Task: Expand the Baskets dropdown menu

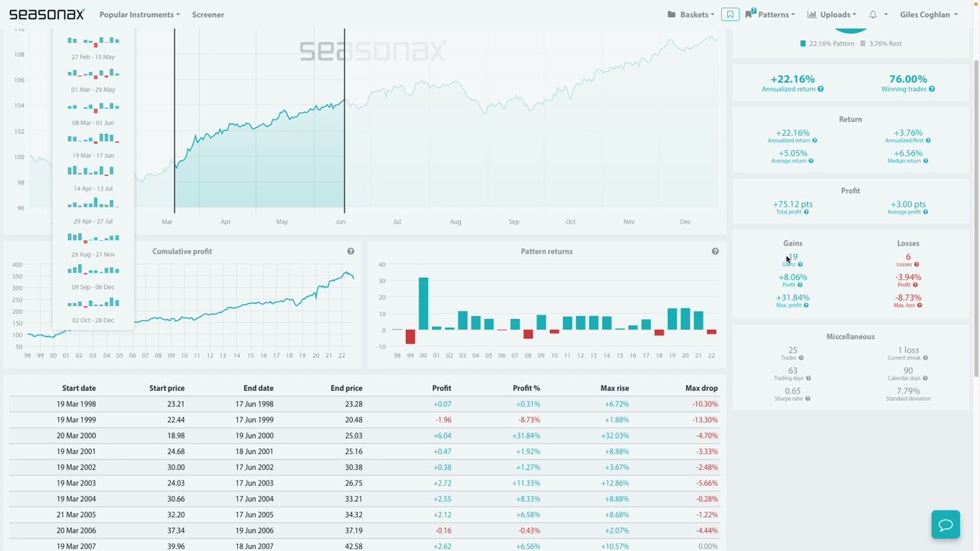Action: click(691, 15)
